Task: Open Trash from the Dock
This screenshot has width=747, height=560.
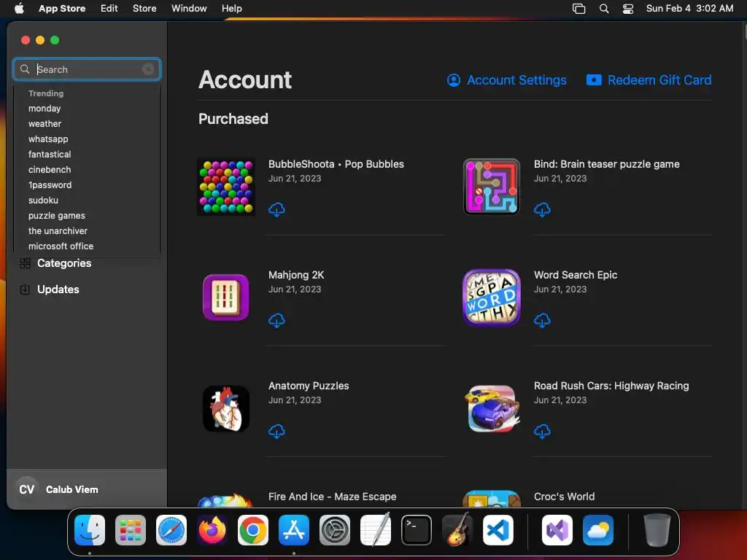Action: click(657, 530)
